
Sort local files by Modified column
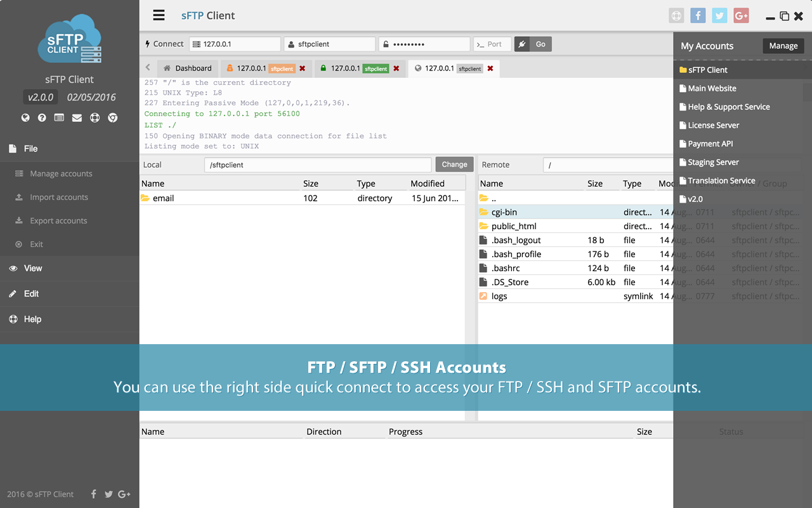click(x=436, y=184)
